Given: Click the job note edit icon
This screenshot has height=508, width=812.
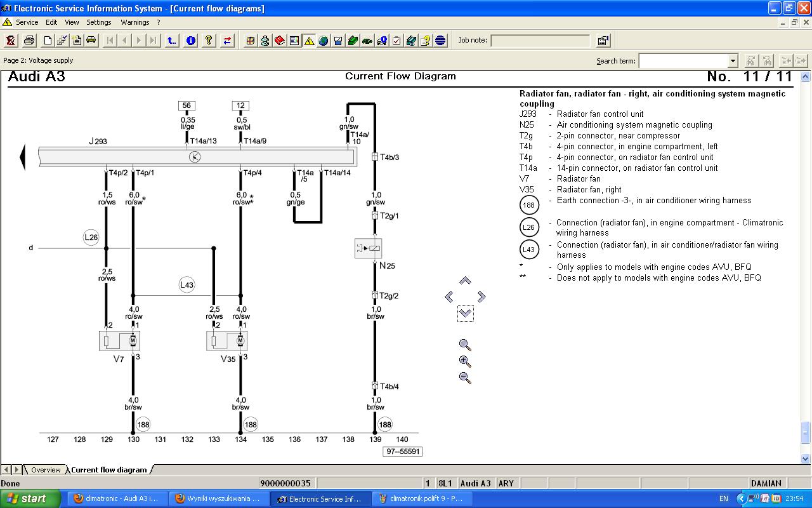Looking at the screenshot, I should 603,41.
